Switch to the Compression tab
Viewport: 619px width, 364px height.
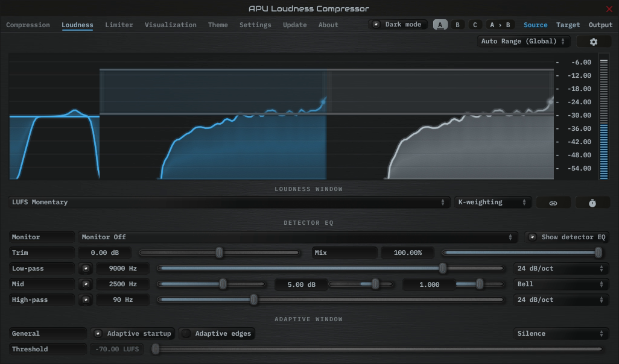click(28, 25)
